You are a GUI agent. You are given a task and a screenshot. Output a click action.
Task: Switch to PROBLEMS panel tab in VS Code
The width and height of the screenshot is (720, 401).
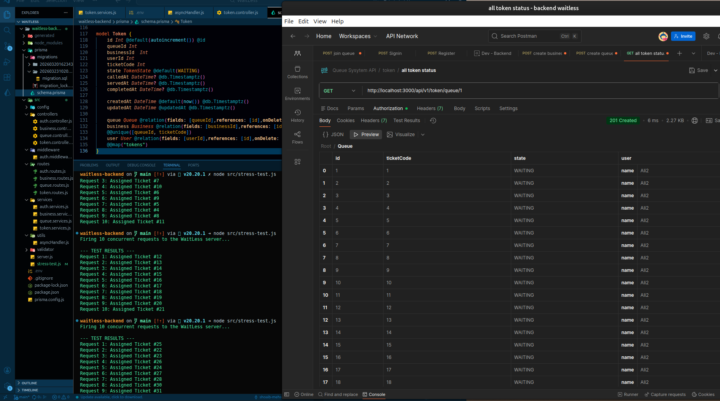tap(89, 165)
